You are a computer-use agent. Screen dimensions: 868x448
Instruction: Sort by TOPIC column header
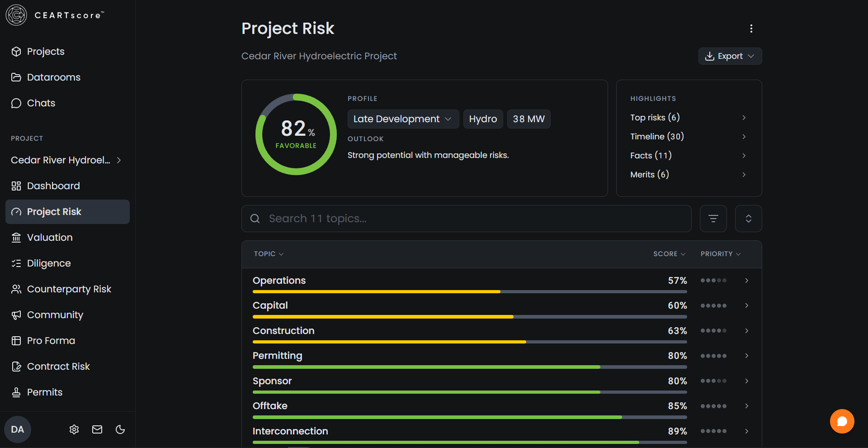point(269,254)
